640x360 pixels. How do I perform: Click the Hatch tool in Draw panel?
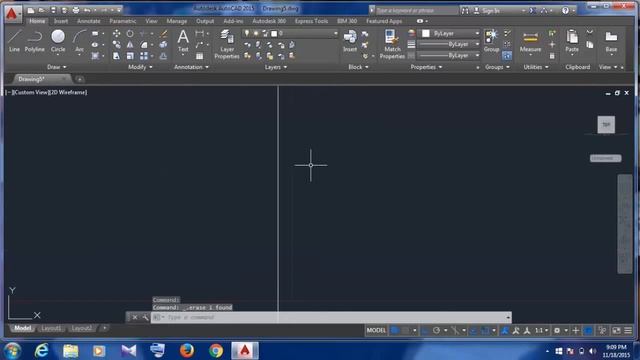coord(95,56)
